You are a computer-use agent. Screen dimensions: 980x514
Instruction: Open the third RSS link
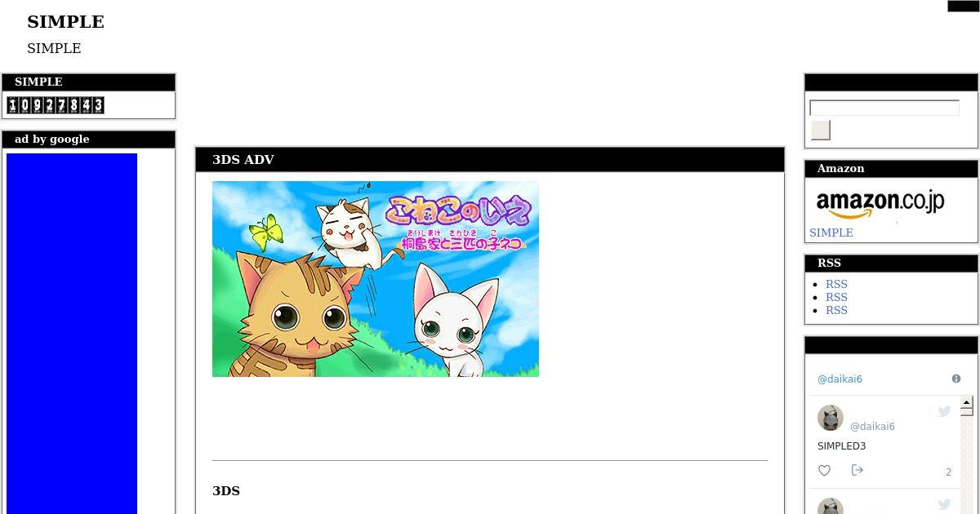point(836,310)
